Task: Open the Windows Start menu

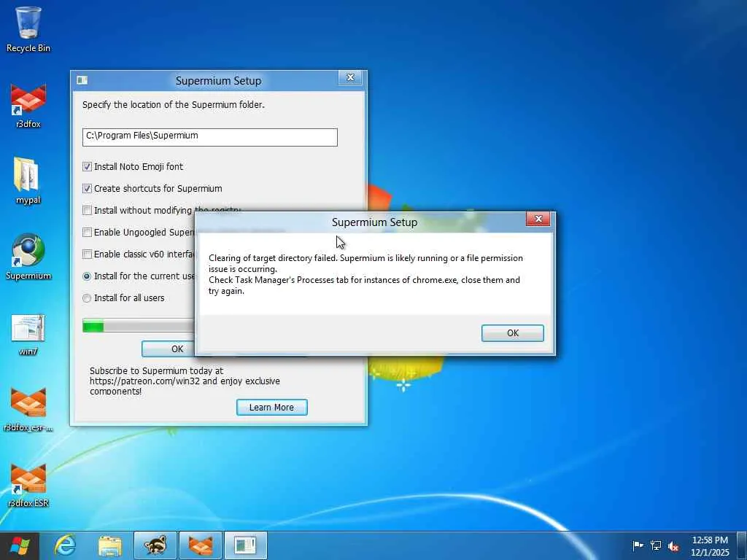Action: (20, 545)
